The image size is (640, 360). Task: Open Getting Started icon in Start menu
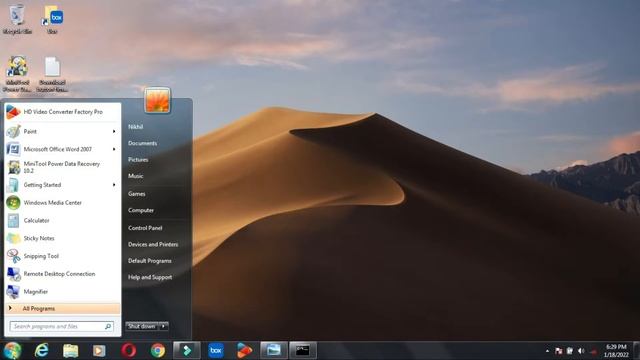[x=13, y=185]
